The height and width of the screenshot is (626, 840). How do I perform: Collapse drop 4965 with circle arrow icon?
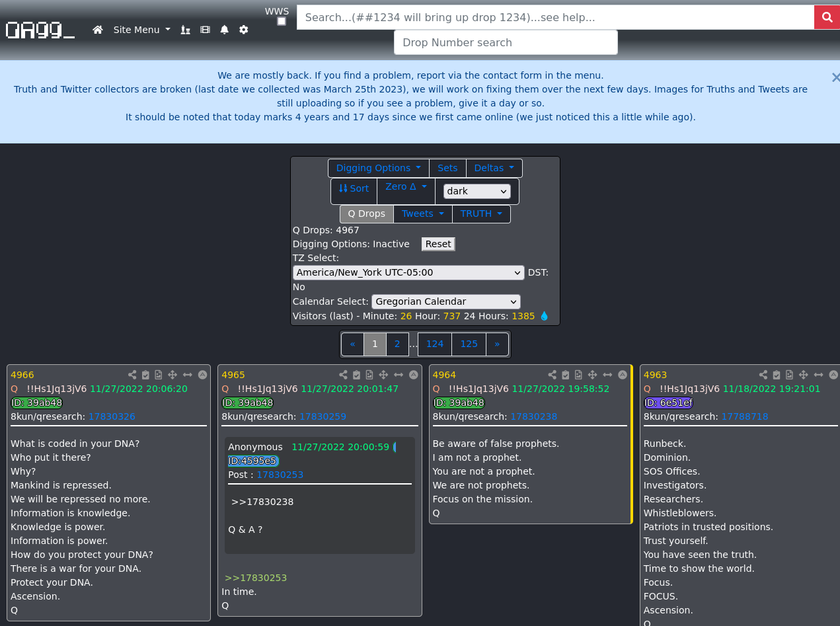(x=414, y=375)
